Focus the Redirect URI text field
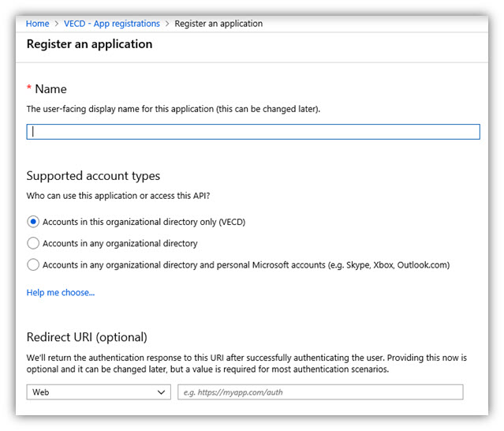The image size is (504, 431). [x=320, y=392]
